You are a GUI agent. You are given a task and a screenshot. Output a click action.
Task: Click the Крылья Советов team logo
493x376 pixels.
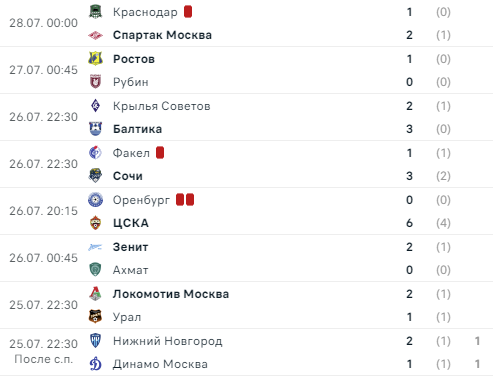click(x=95, y=106)
